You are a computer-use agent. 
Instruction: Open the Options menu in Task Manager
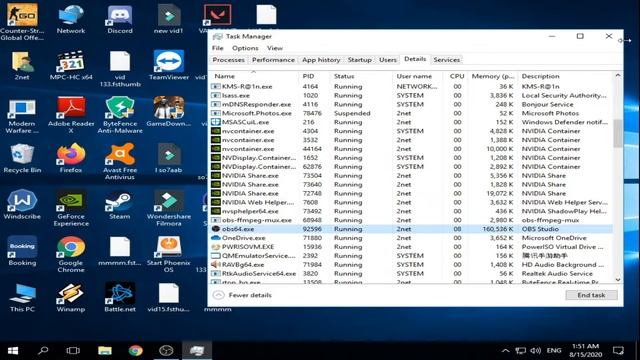245,48
